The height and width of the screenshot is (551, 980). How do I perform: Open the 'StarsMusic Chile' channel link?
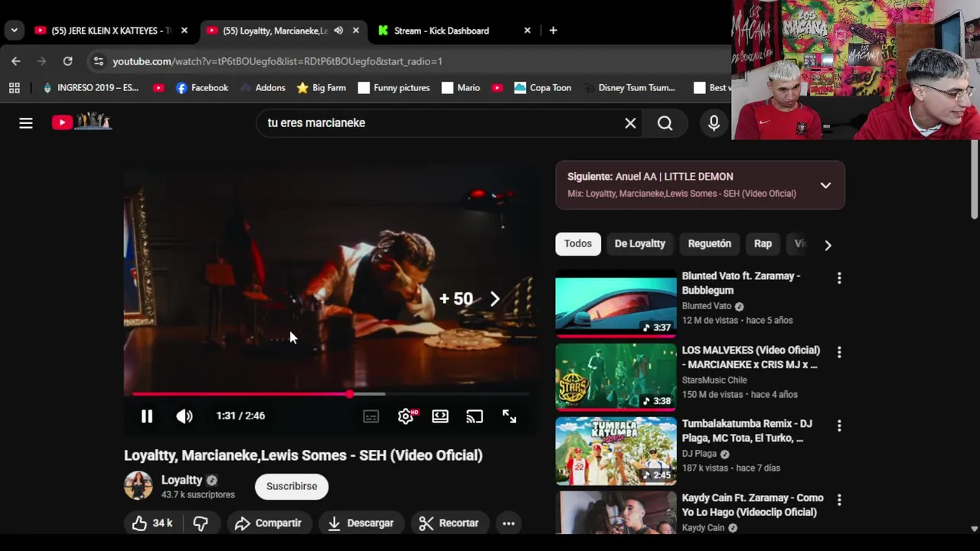click(714, 380)
